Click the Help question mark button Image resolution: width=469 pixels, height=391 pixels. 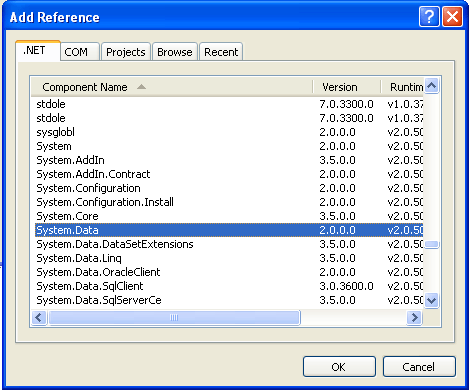click(x=429, y=16)
